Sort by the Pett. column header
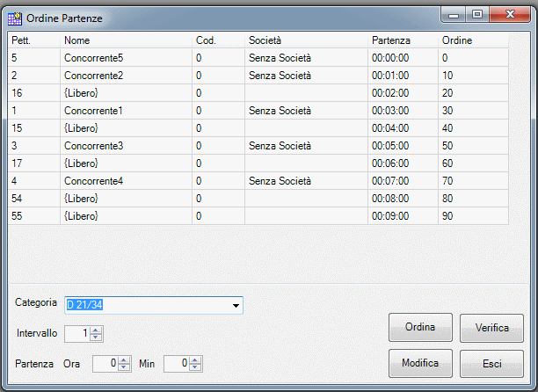Image resolution: width=538 pixels, height=392 pixels. click(x=33, y=40)
